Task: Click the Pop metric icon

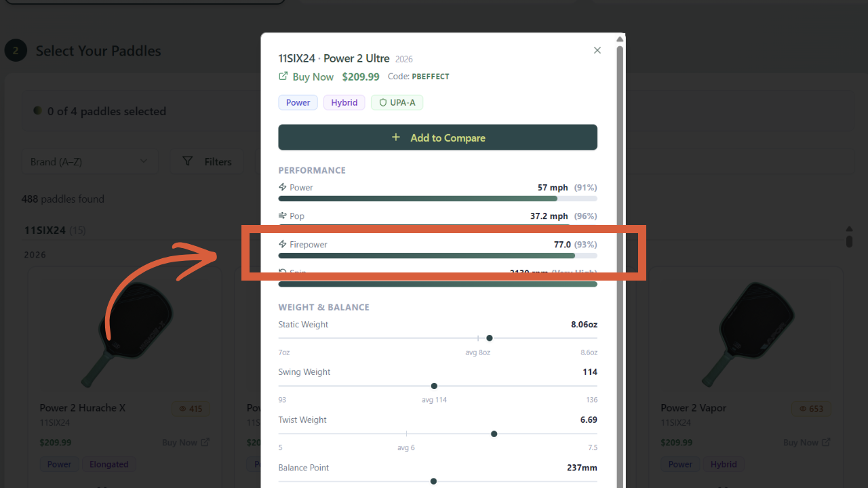Action: [283, 216]
